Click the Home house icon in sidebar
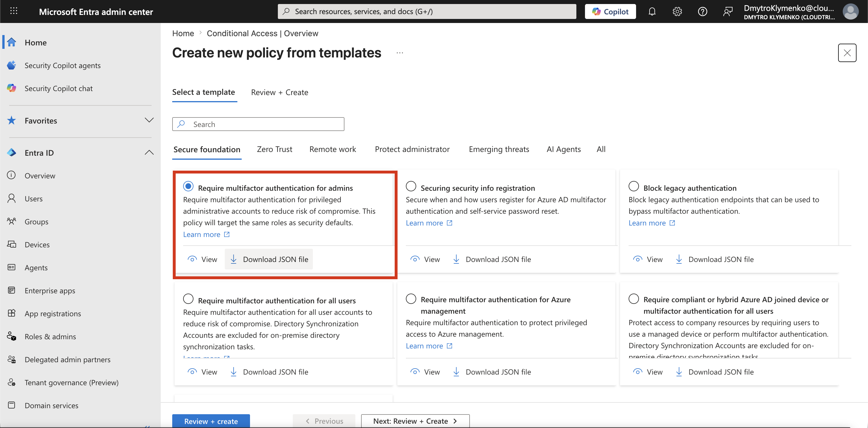This screenshot has height=428, width=868. [11, 42]
